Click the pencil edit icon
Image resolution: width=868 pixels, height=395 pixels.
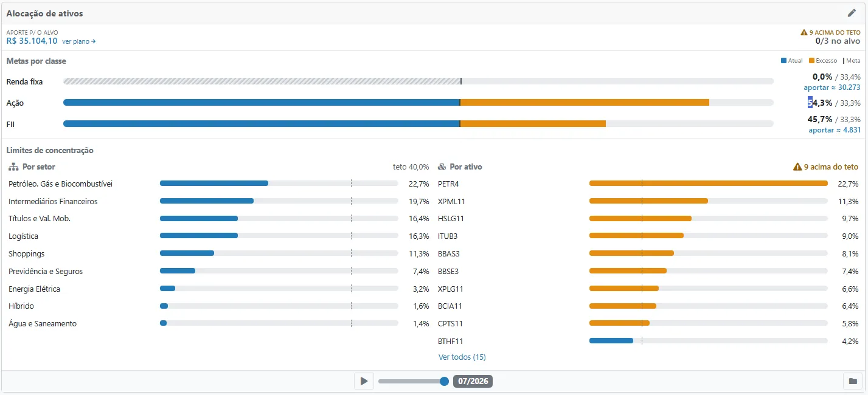click(x=852, y=13)
